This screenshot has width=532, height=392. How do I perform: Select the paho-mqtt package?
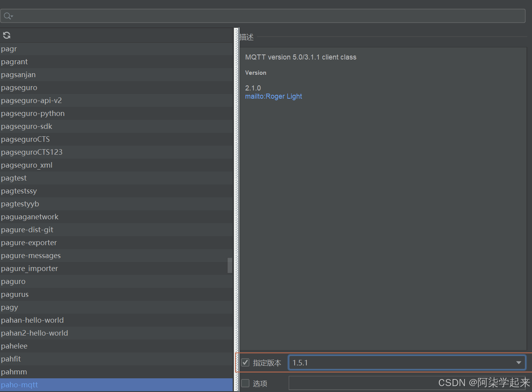coord(116,385)
